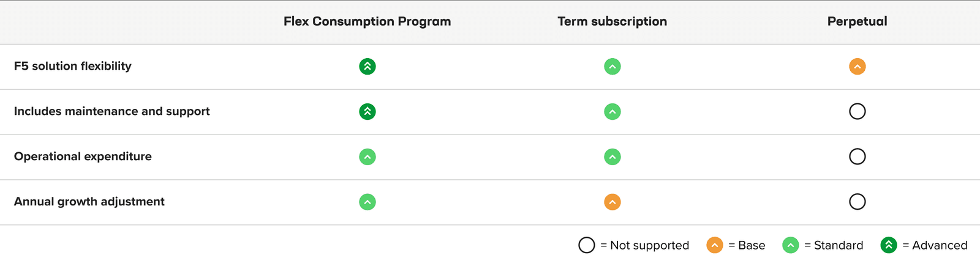
Task: Click the Standard icon for F5 solution flexibility under Term subscription
Action: [612, 66]
